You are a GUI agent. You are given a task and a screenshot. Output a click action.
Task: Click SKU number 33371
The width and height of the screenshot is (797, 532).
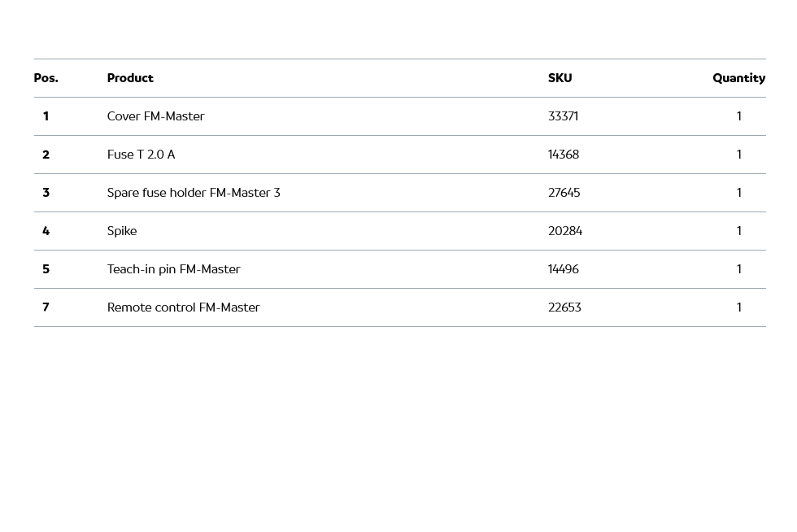563,116
